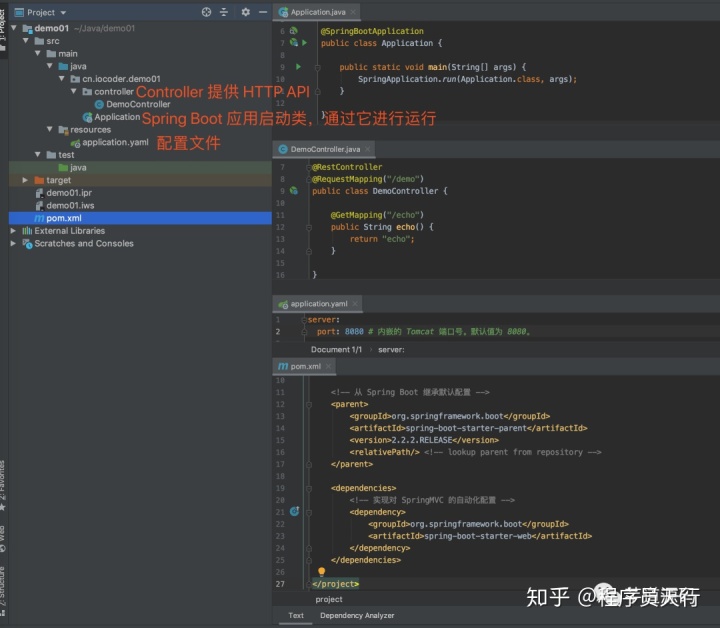Fold the server block in application.yaml
720x628 pixels.
coord(304,320)
